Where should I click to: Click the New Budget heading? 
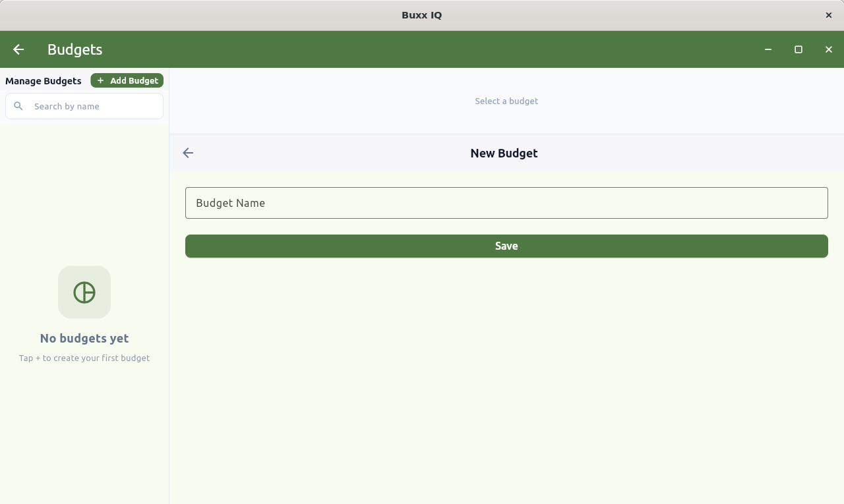click(504, 153)
